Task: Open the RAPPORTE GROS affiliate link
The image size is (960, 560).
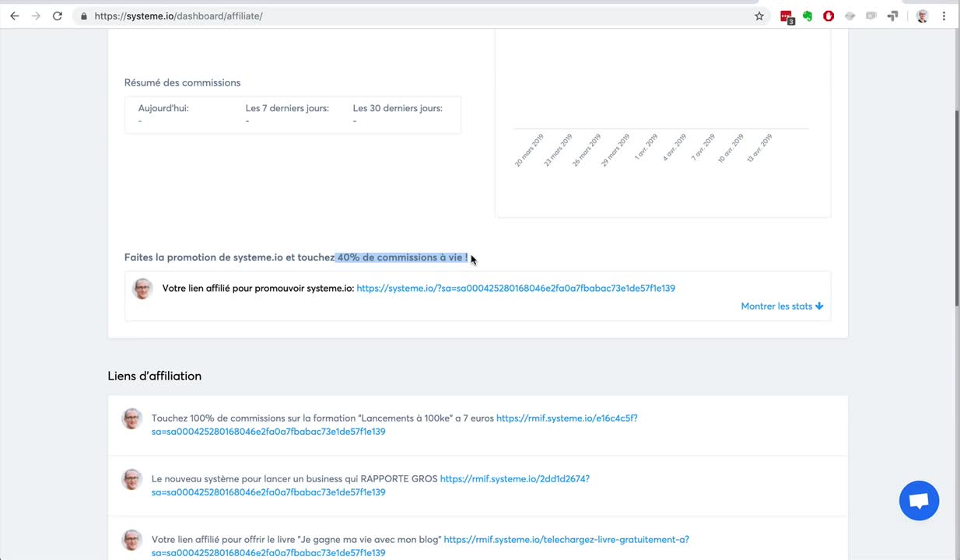Action: [370, 485]
